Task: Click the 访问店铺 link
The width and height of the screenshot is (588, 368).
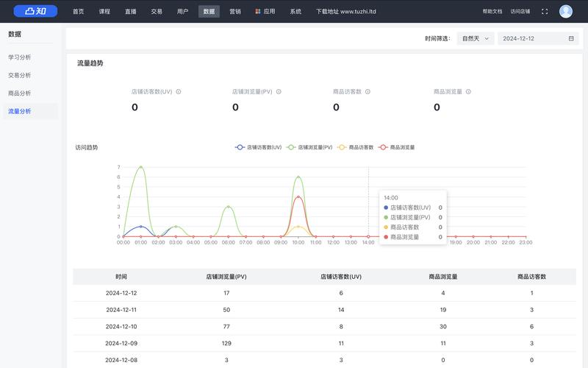Action: coord(520,11)
